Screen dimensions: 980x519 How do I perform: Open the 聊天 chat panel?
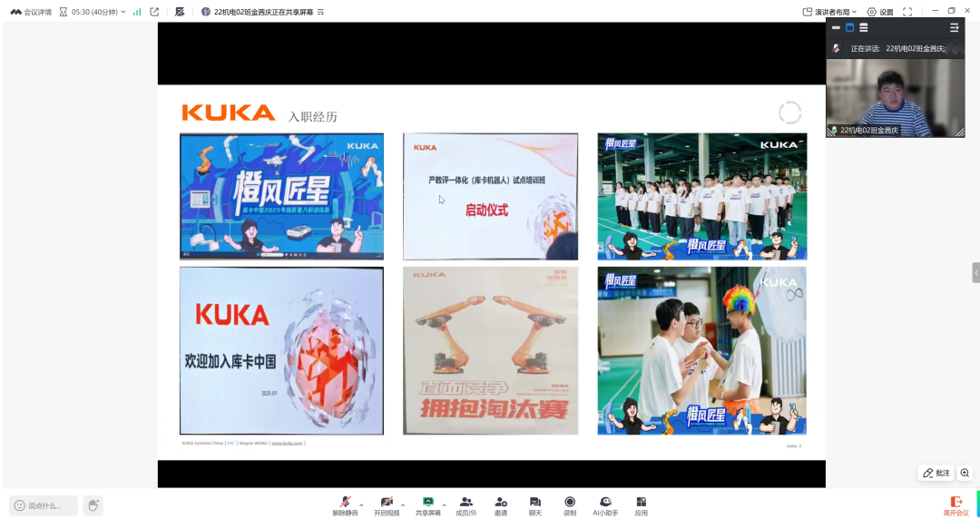tap(535, 506)
